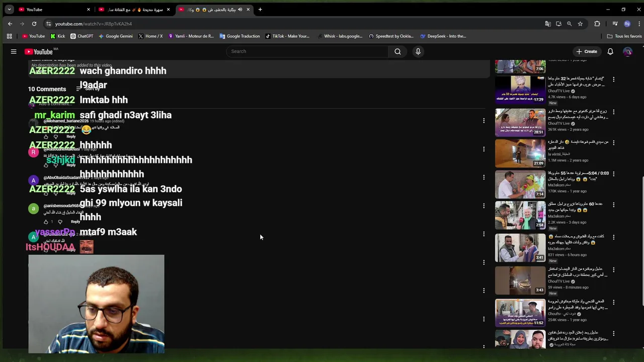Open three-dot menu of the 21:09 video

(x=613, y=143)
